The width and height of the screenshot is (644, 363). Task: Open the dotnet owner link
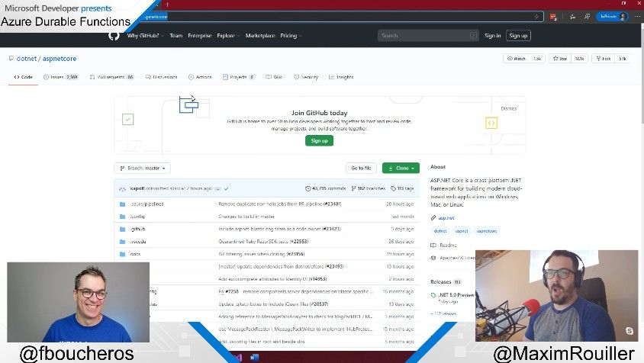click(x=27, y=59)
